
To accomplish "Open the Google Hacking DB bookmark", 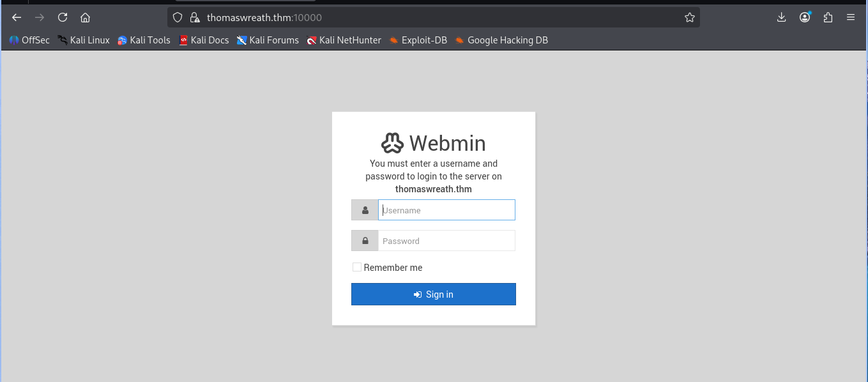I will [502, 40].
